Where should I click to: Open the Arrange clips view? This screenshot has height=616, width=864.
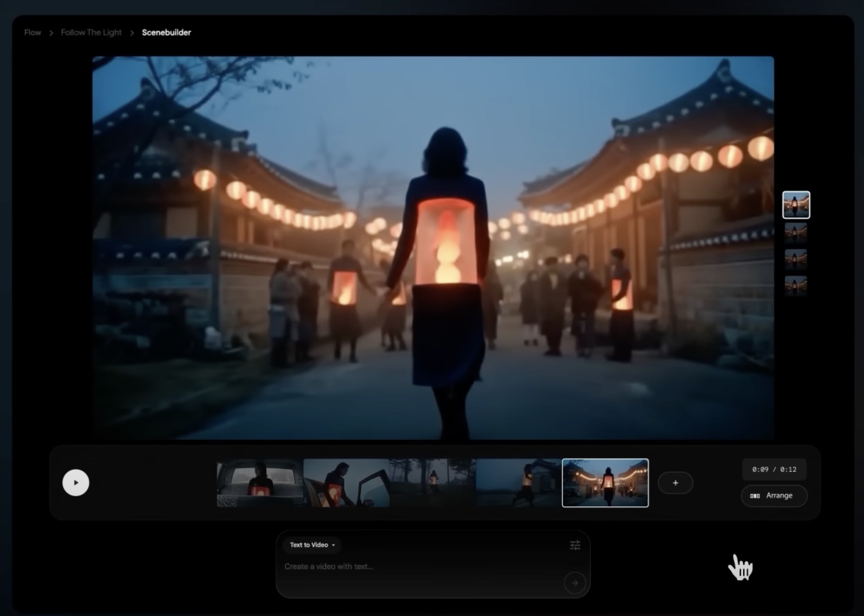click(774, 496)
